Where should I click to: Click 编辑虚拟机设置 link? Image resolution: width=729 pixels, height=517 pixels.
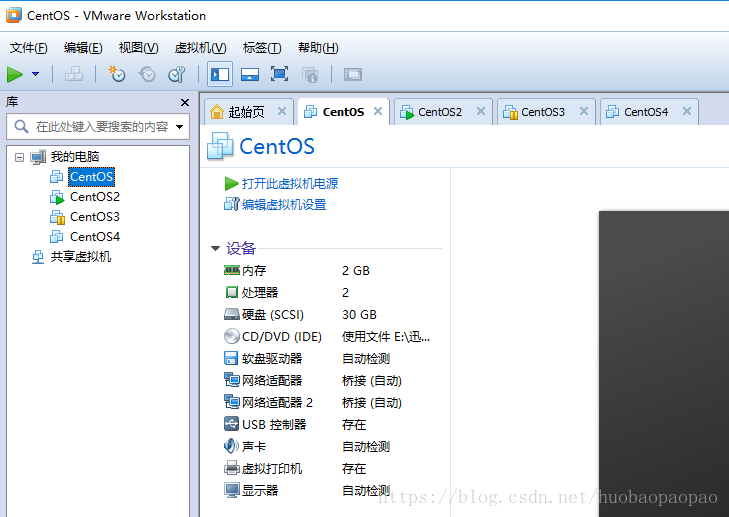tap(284, 204)
